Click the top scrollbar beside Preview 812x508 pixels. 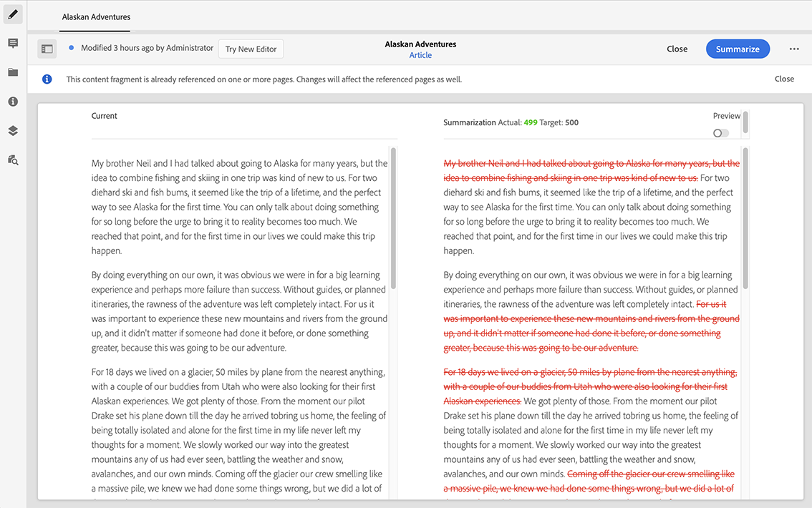click(x=745, y=122)
